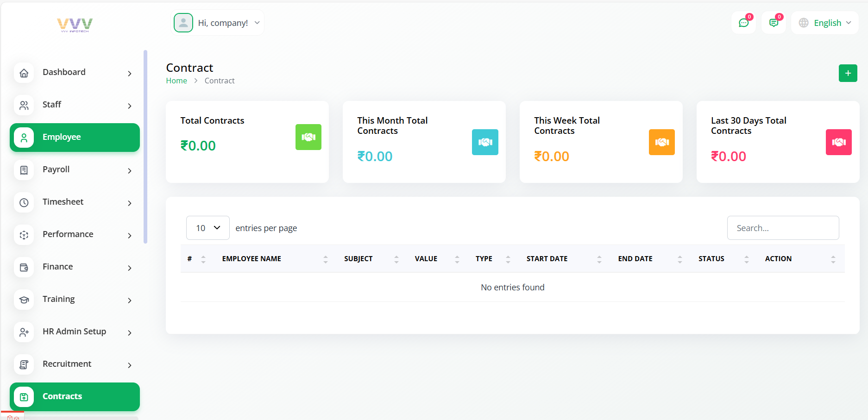Open the notifications comment icon in header
The width and height of the screenshot is (868, 420).
tap(774, 23)
